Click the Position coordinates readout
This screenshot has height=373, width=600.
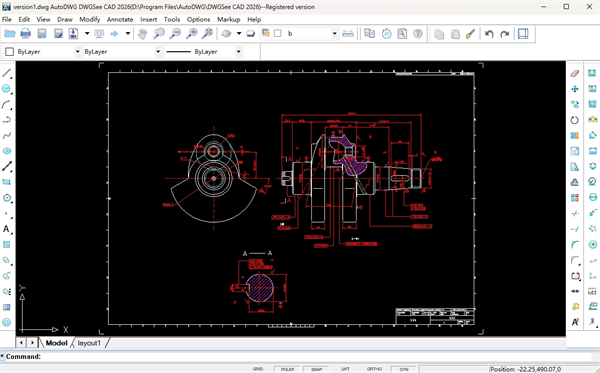tap(525, 369)
